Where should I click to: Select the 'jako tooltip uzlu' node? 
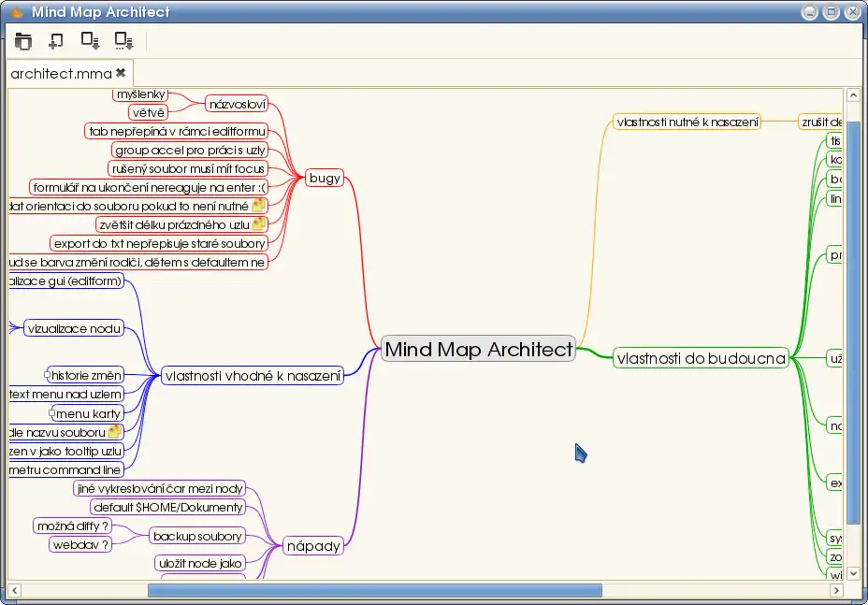point(66,451)
